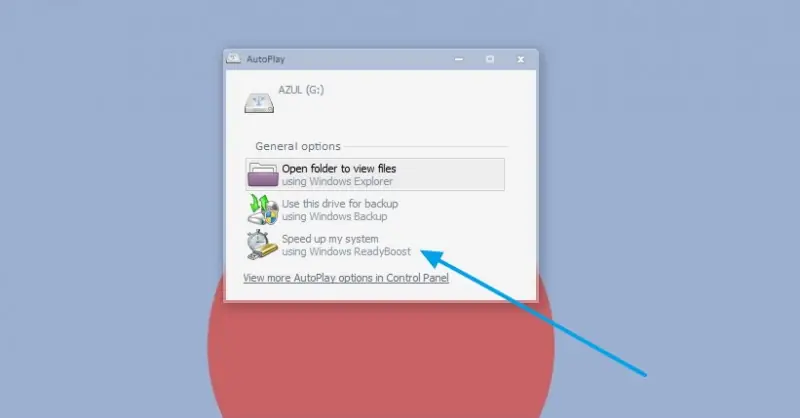Open View more AutoPlay options link
Screen dimensions: 800x418
[346, 278]
